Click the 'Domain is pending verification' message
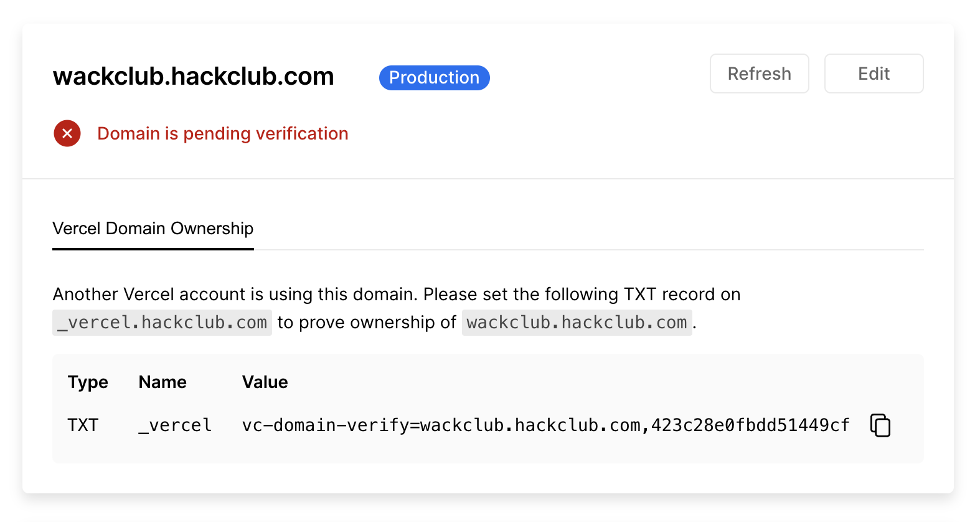The image size is (980, 522). [222, 133]
